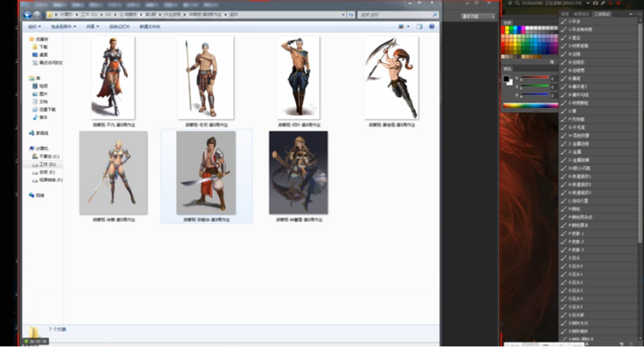Pick a hue from the color spectrum bar
This screenshot has height=364, width=644.
tap(530, 106)
